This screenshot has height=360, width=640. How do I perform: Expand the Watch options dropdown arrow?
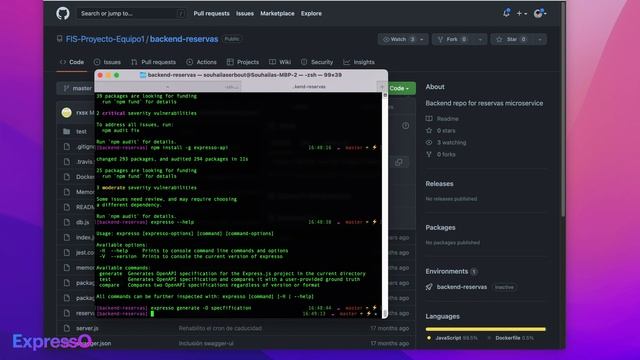click(422, 39)
